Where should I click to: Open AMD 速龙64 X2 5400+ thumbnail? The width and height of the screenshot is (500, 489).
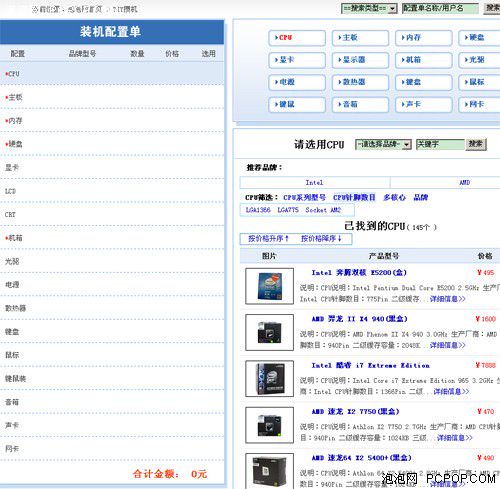pyautogui.click(x=269, y=471)
